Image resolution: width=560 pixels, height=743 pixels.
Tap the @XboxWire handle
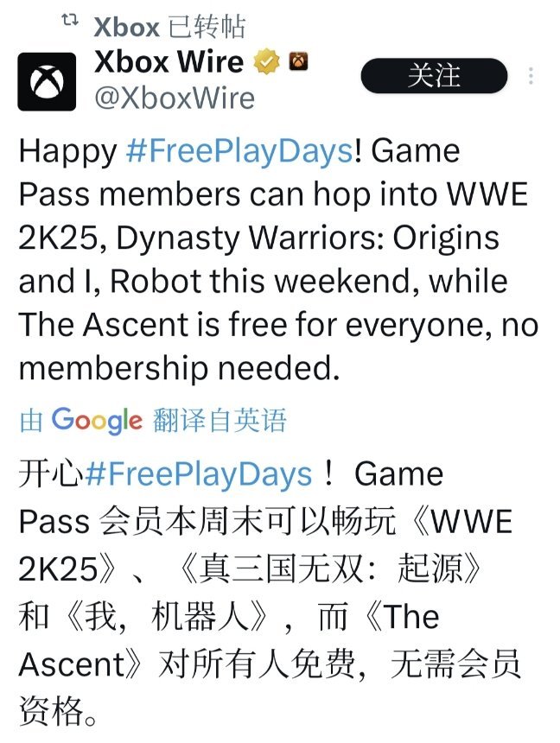(175, 98)
